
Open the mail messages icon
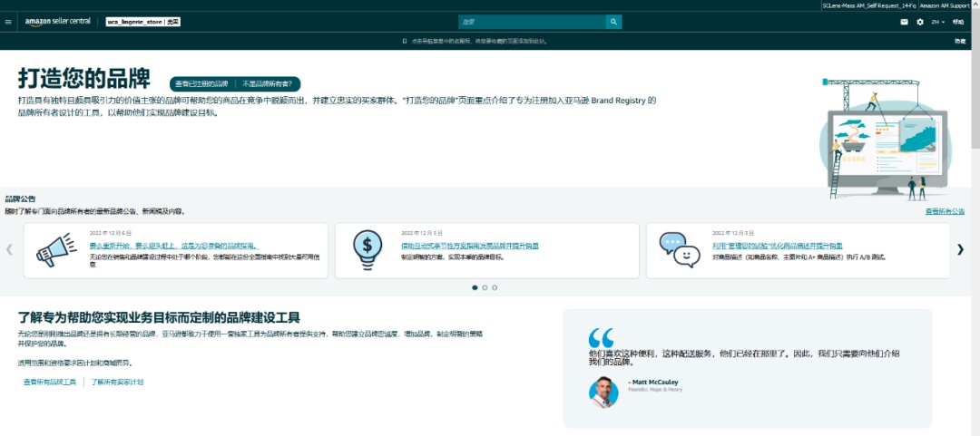(x=904, y=22)
